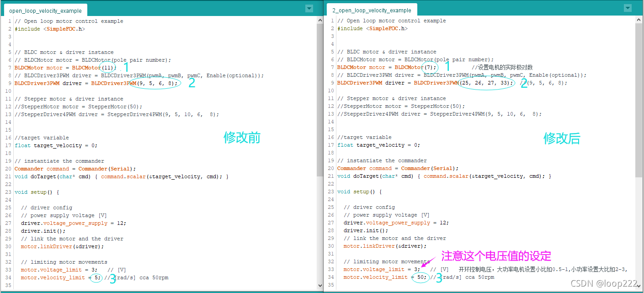The width and height of the screenshot is (644, 293).
Task: Click '//StepperMotor motor = StepperMotor(50);' in the 2_open_loop_velocity_example editor
Action: click(401, 106)
